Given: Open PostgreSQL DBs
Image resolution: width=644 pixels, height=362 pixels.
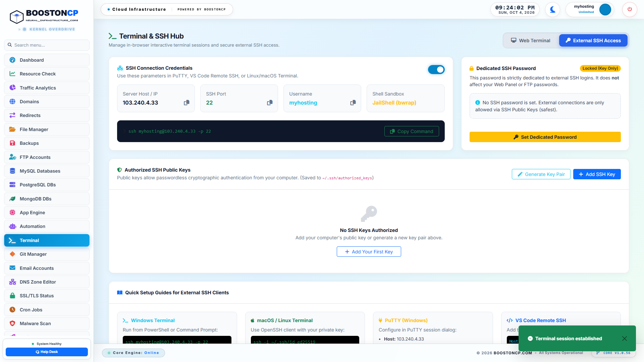Looking at the screenshot, I should 47,185.
